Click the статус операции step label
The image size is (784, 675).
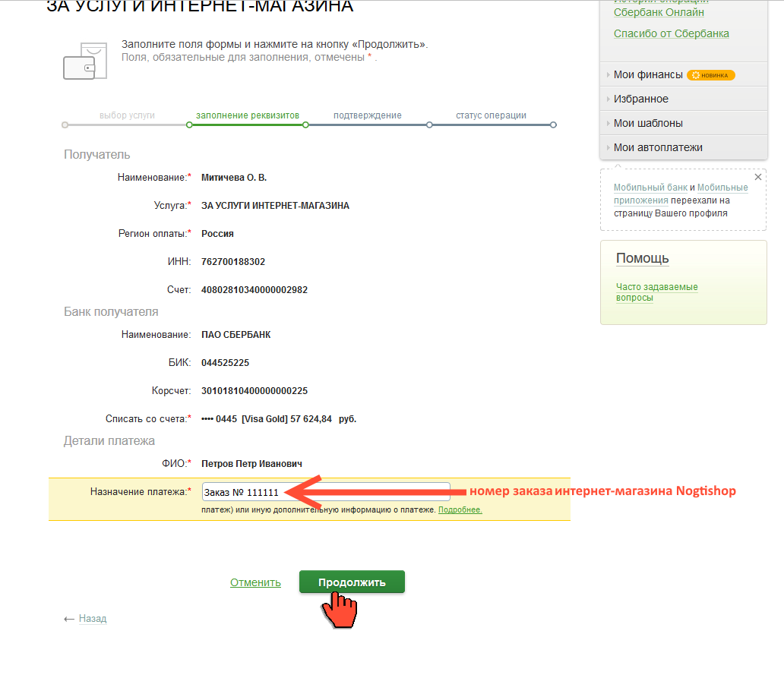[491, 115]
